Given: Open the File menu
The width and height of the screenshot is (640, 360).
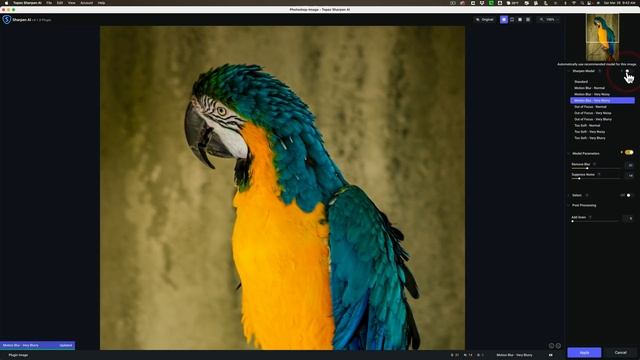Looking at the screenshot, I should click(x=49, y=3).
